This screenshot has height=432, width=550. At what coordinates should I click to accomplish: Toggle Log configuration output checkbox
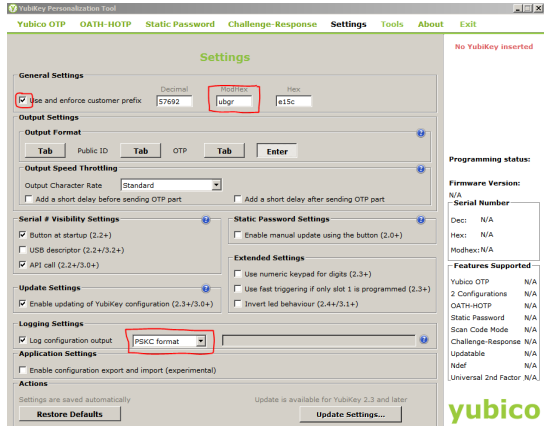pyautogui.click(x=23, y=340)
